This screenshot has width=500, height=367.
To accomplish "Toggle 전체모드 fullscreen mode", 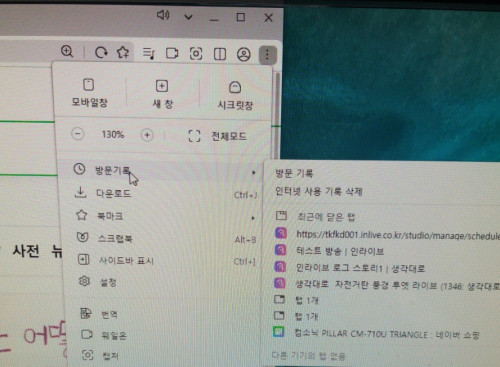I will click(217, 136).
